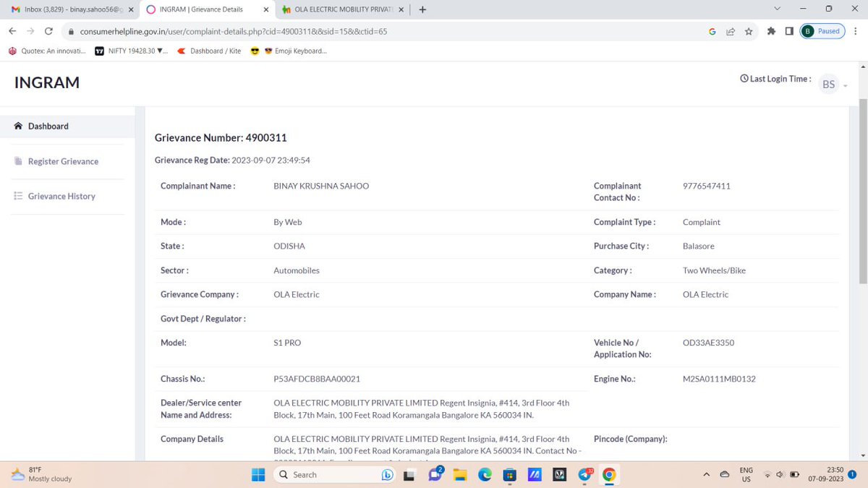Image resolution: width=868 pixels, height=488 pixels.
Task: Select category value Two Wheels/Bike
Action: point(714,270)
